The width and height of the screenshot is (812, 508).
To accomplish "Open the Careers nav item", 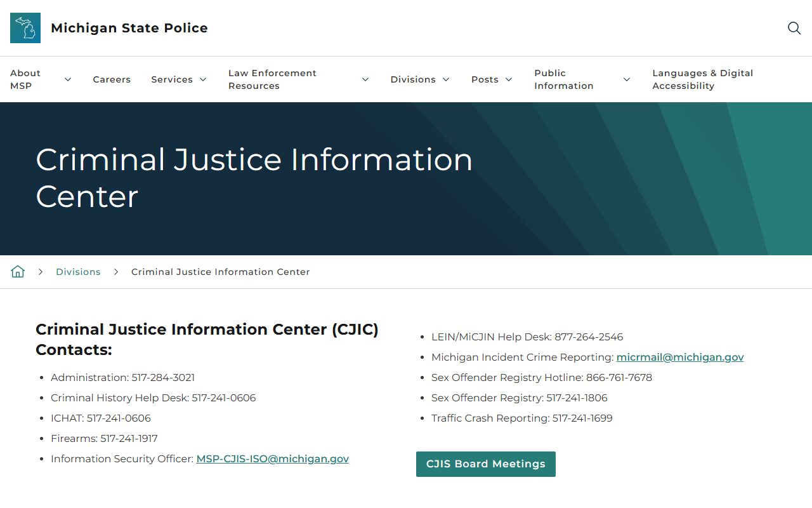I will [x=112, y=79].
